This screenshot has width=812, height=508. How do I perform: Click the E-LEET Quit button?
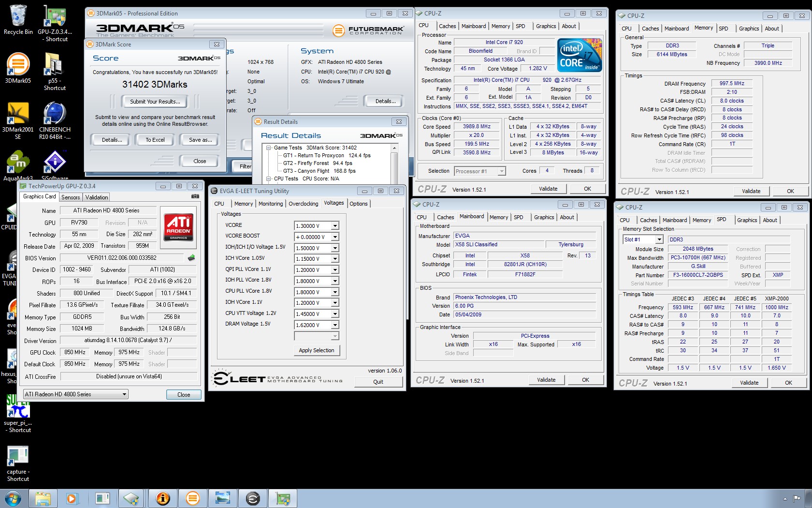point(378,382)
